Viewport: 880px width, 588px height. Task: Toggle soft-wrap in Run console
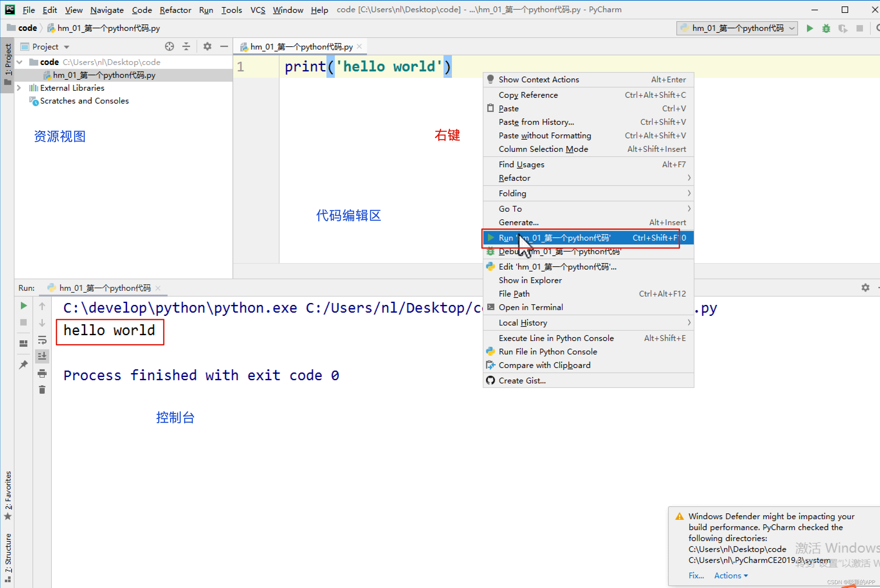coord(42,340)
